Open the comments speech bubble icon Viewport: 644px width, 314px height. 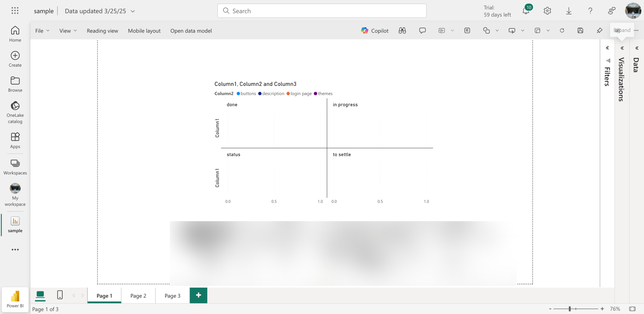pos(422,31)
